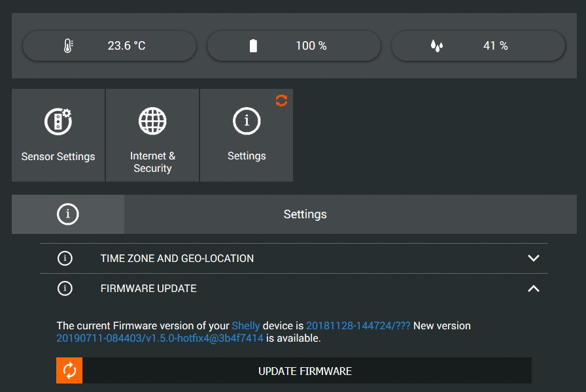Click the 41 % humidity reading
The height and width of the screenshot is (392, 586).
[x=495, y=46]
